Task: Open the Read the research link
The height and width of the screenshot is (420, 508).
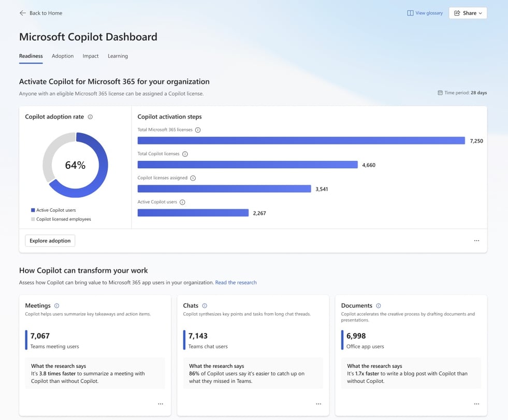Action: point(236,282)
